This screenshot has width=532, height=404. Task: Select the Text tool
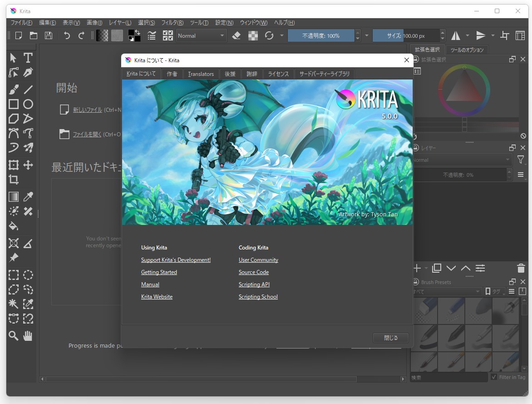(x=28, y=58)
